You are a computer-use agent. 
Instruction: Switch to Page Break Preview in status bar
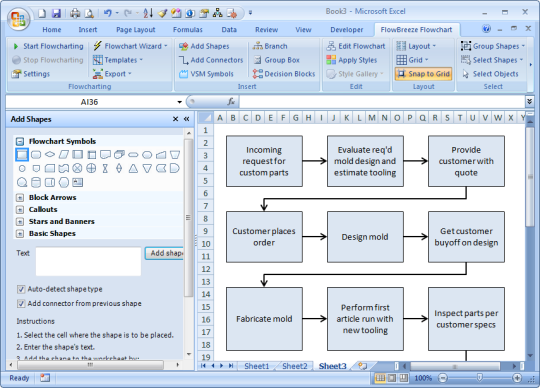(403, 378)
